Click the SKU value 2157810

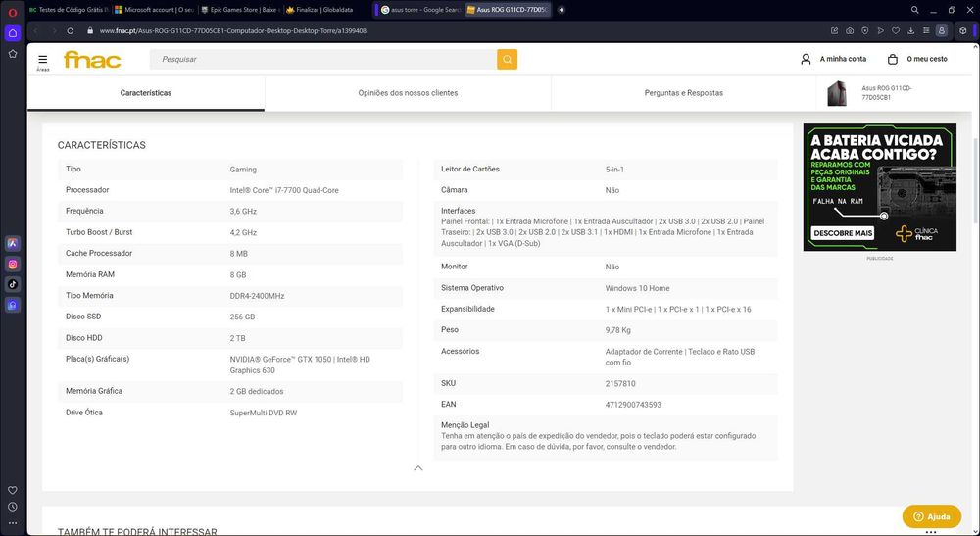[x=620, y=383]
